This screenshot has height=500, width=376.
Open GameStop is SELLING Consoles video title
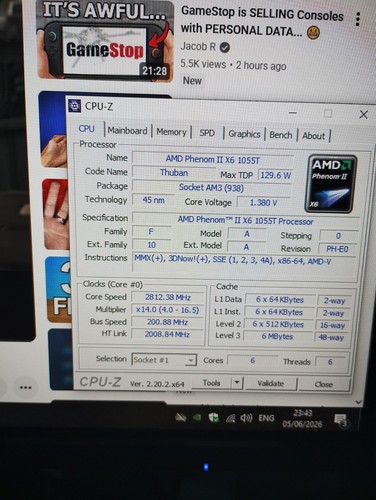pyautogui.click(x=262, y=22)
